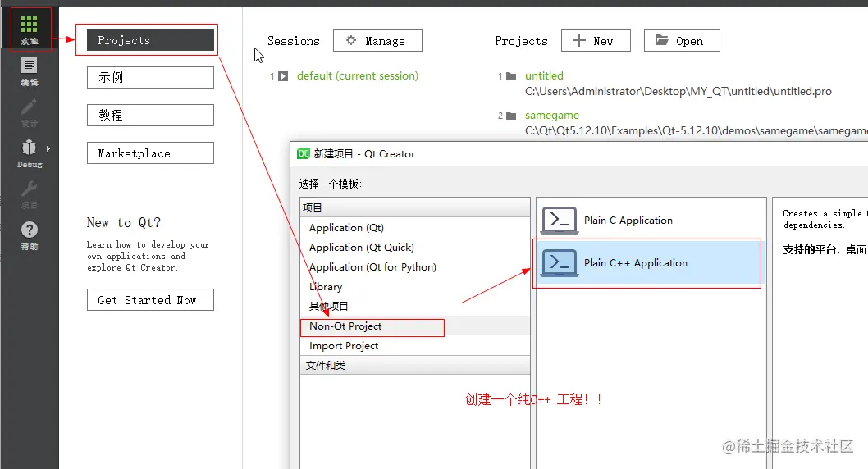Expand the arrow beside the Debug mode
The height and width of the screenshot is (469, 868).
[x=48, y=148]
